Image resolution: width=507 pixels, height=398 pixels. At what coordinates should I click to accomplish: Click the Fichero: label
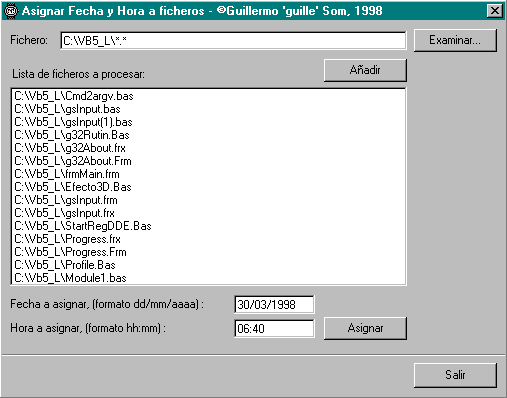(x=29, y=40)
